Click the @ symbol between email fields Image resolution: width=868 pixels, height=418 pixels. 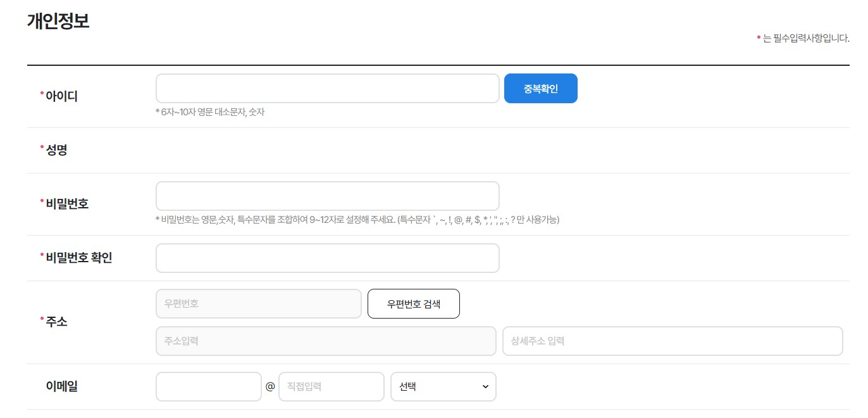pyautogui.click(x=270, y=386)
